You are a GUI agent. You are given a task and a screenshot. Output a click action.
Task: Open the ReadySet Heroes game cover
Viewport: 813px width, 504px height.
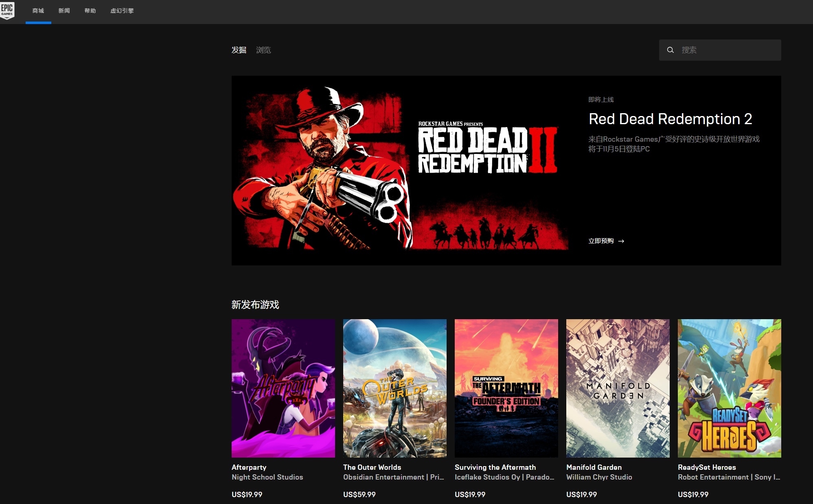point(730,388)
